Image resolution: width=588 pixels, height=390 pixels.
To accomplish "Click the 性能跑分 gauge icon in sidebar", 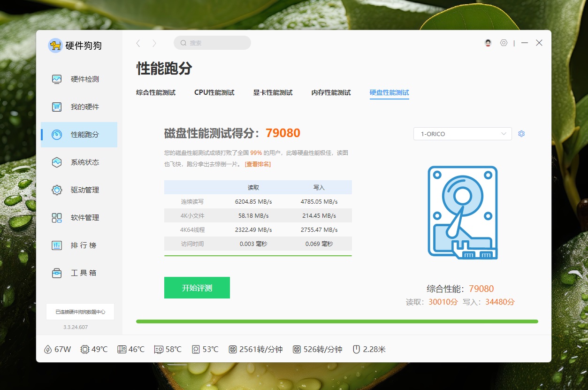I will click(57, 135).
